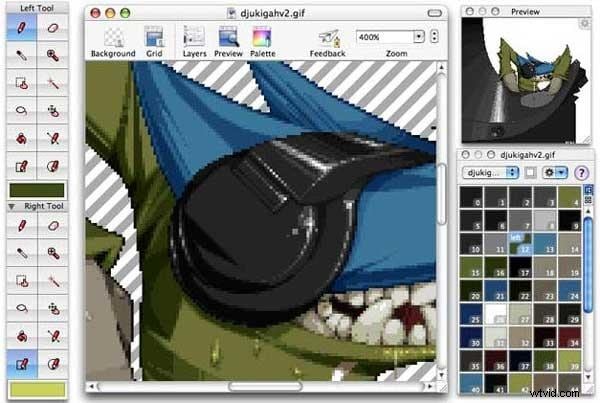Click the Feedback toolbar item

[328, 43]
